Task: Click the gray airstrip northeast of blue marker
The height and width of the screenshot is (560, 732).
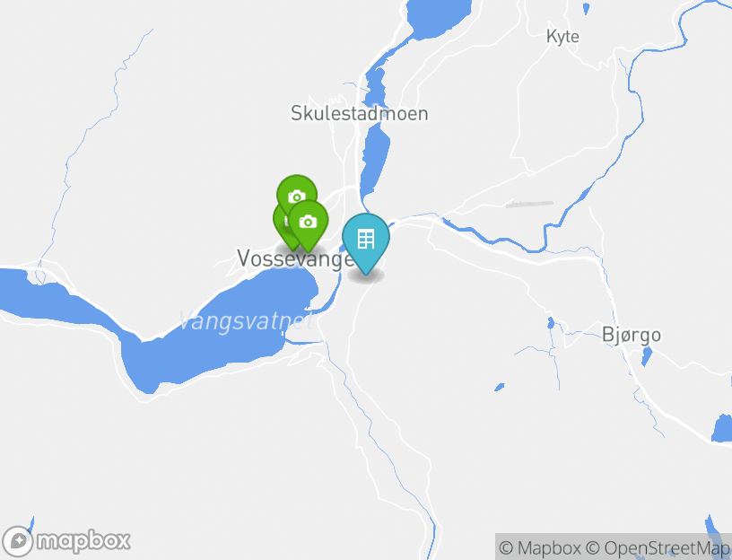Action: click(529, 204)
